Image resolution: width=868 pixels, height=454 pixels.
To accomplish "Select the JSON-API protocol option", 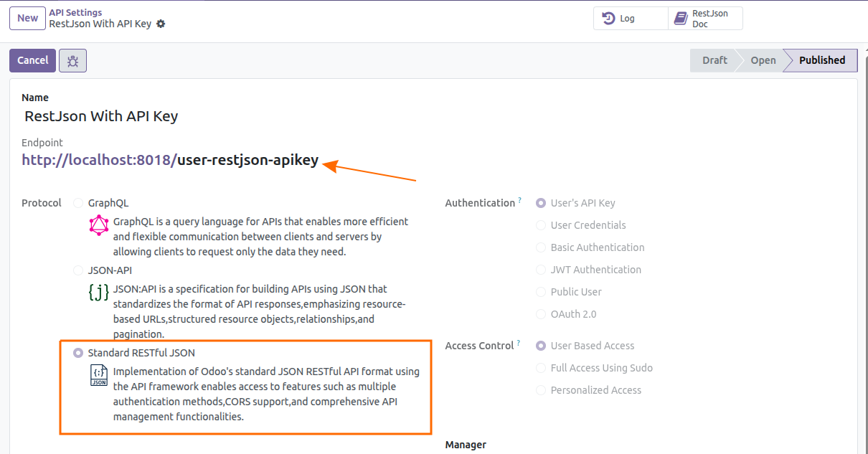I will click(78, 271).
